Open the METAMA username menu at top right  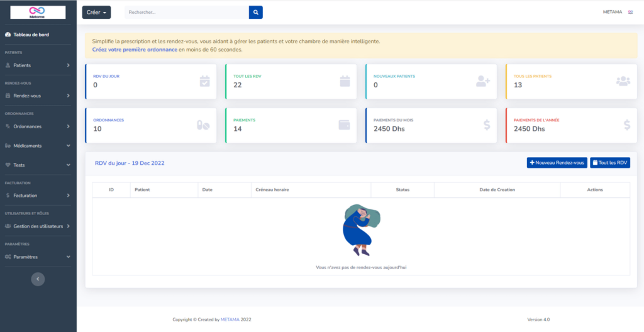613,13
